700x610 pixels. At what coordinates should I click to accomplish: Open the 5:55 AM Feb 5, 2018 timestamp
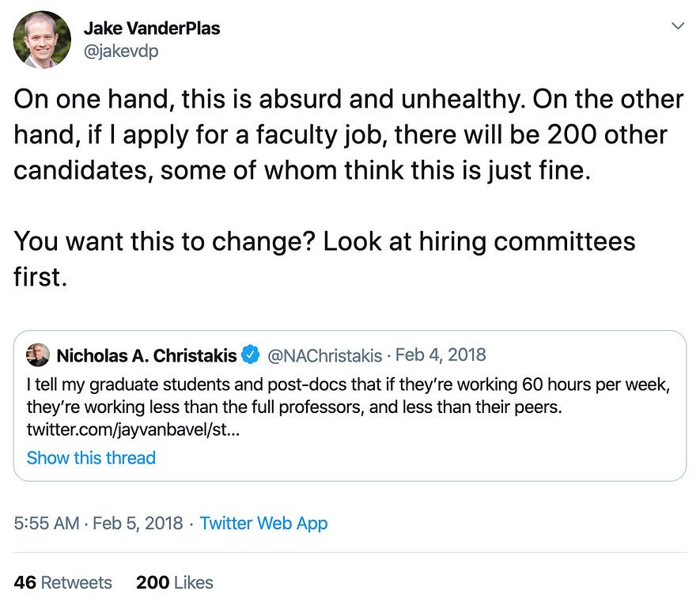pos(98,523)
